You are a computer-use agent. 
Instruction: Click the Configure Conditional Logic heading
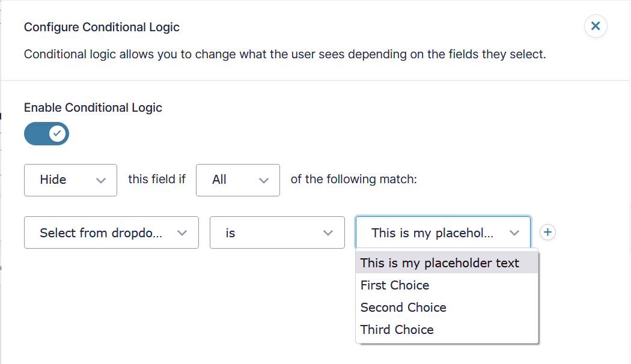point(102,27)
